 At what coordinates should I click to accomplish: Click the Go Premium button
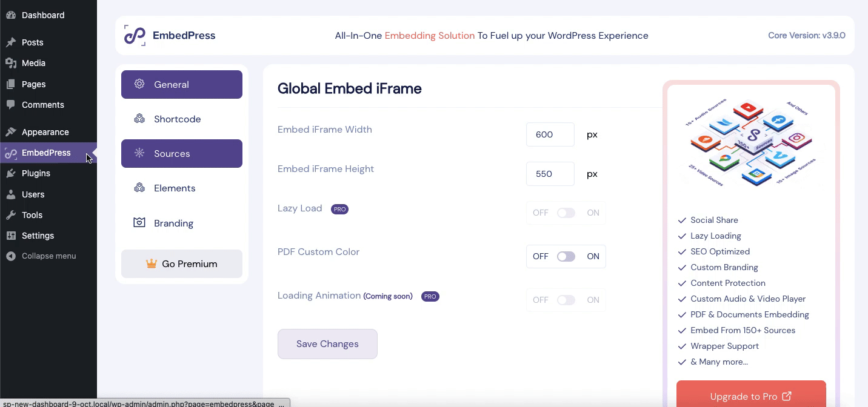pyautogui.click(x=182, y=263)
